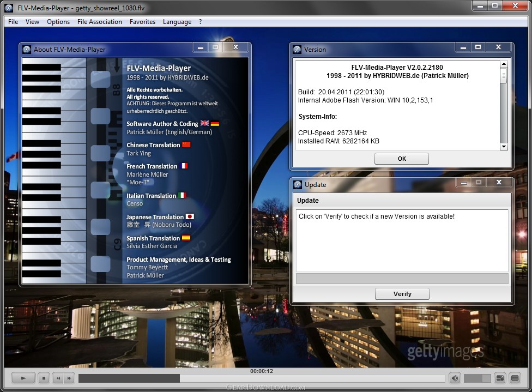Click the 'Build: 20.04.2011 (22:01:30)' line
This screenshot has width=532, height=392.
[341, 92]
